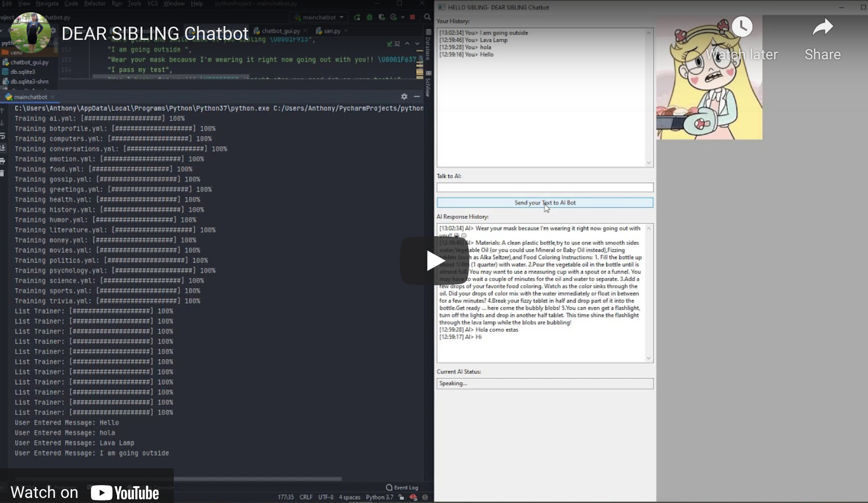Open the Run menu
This screenshot has width=868, height=503.
117,4
